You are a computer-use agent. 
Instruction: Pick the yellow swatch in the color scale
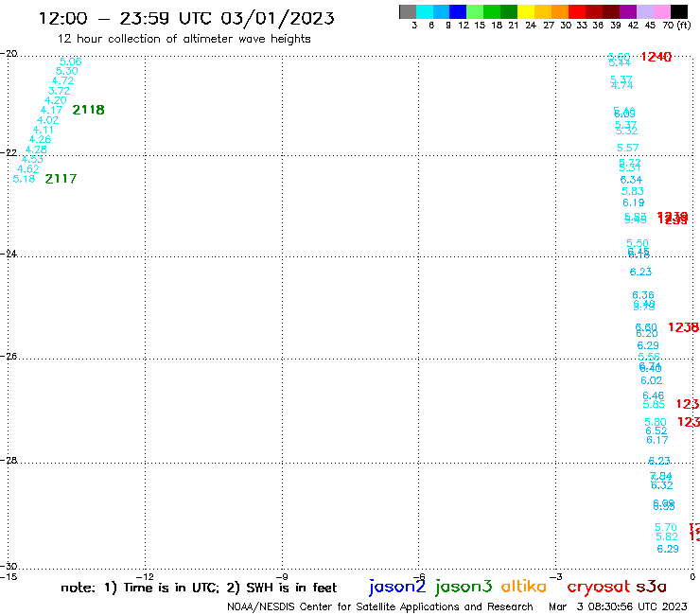coord(526,11)
